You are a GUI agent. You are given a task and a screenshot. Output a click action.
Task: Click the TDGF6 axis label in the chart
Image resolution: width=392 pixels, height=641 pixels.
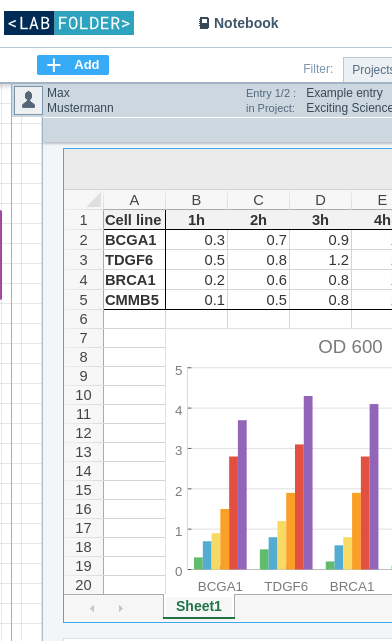286,587
